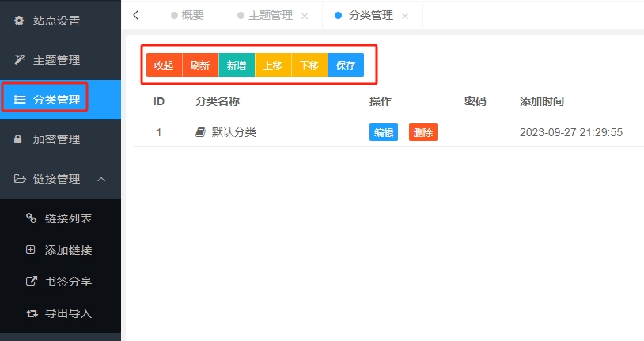Screen dimensions: 644x341
Task: Switch to the 概要 tab
Action: (x=188, y=15)
